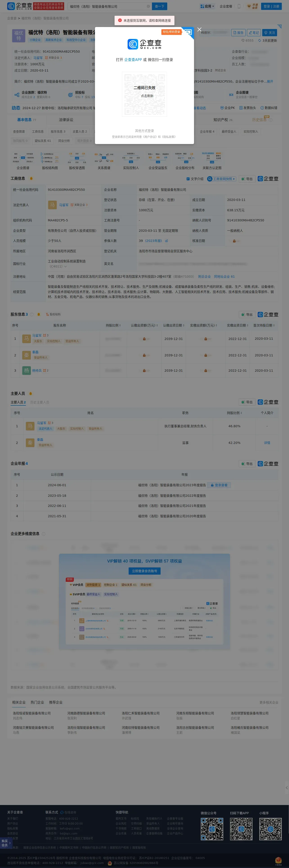Expand the 国标行业 (C4011) chevron
Image resolution: width=289 pixels, height=868 pixels.
point(65,267)
